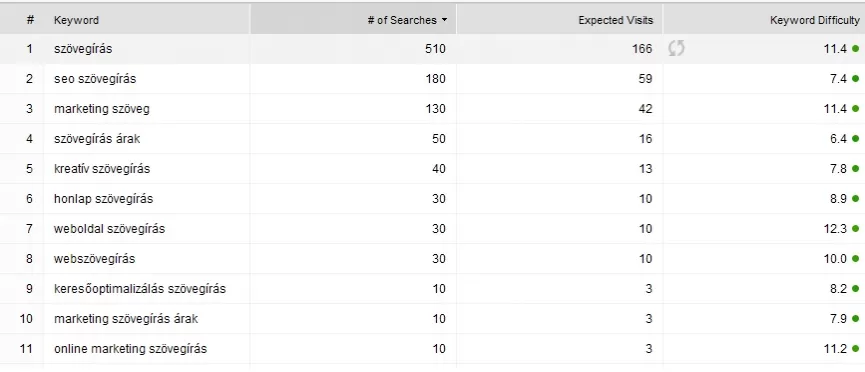
Task: Select the marketing szöveg keyword row
Action: click(432, 109)
